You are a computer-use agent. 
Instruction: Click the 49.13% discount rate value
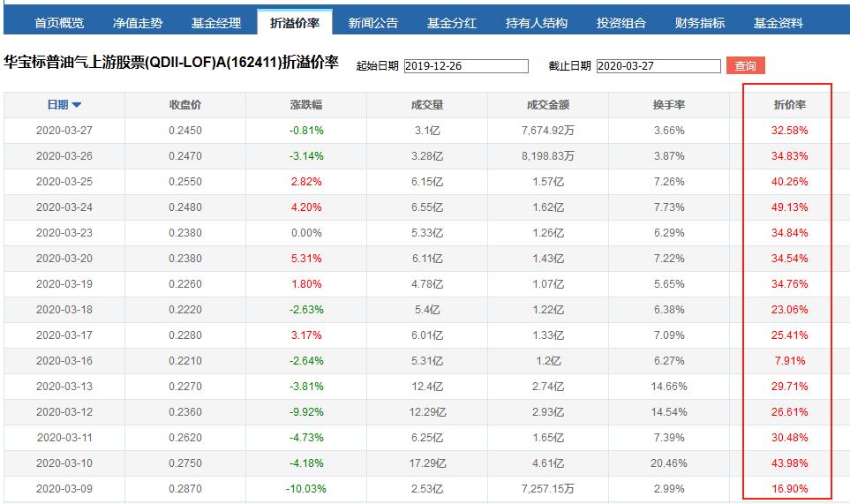coord(790,207)
